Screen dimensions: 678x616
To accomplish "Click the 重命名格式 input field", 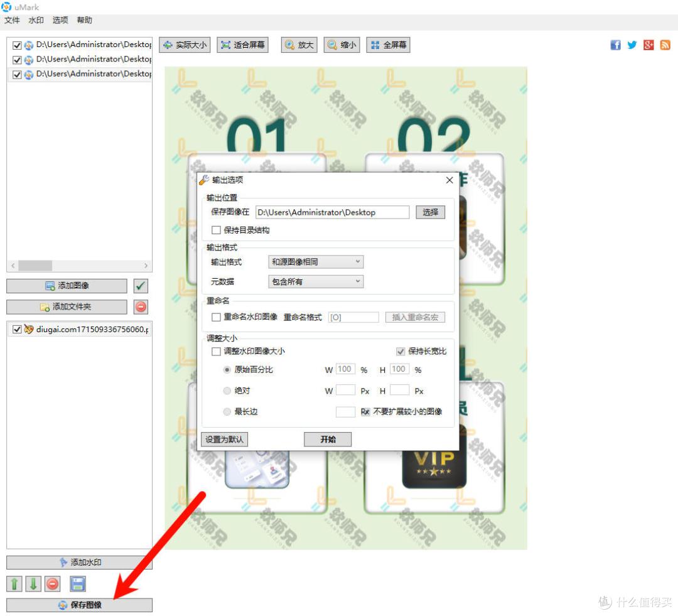I will 353,318.
